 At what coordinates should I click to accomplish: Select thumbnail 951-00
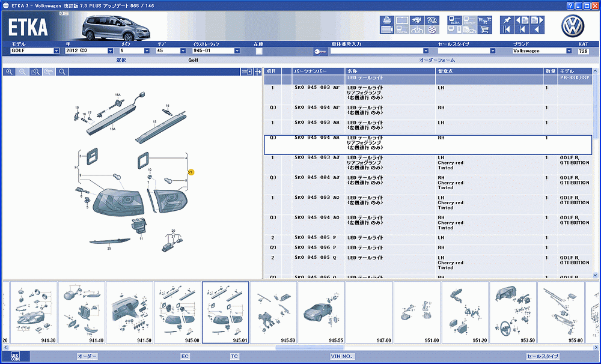pos(417,312)
